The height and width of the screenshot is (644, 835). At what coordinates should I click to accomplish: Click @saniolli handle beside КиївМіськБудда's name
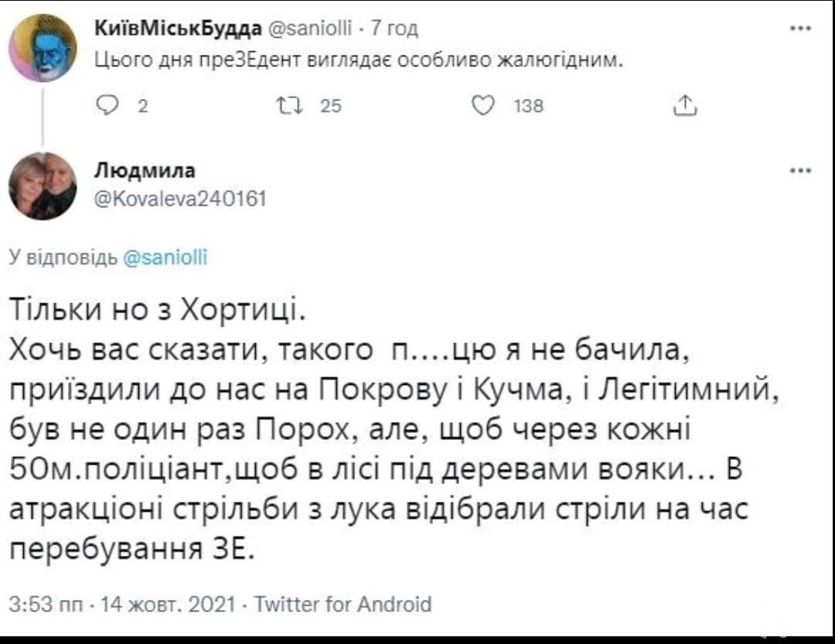pyautogui.click(x=310, y=29)
